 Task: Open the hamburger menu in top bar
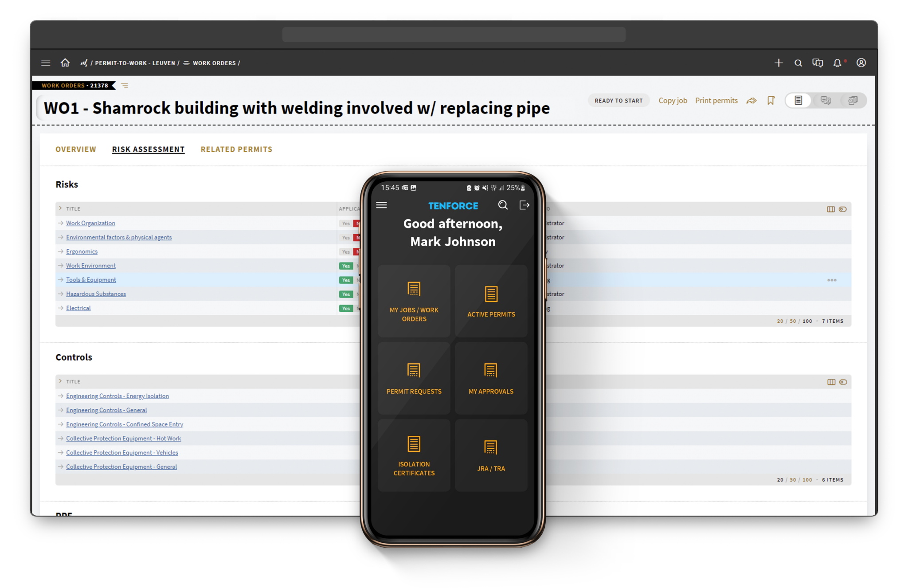(46, 63)
